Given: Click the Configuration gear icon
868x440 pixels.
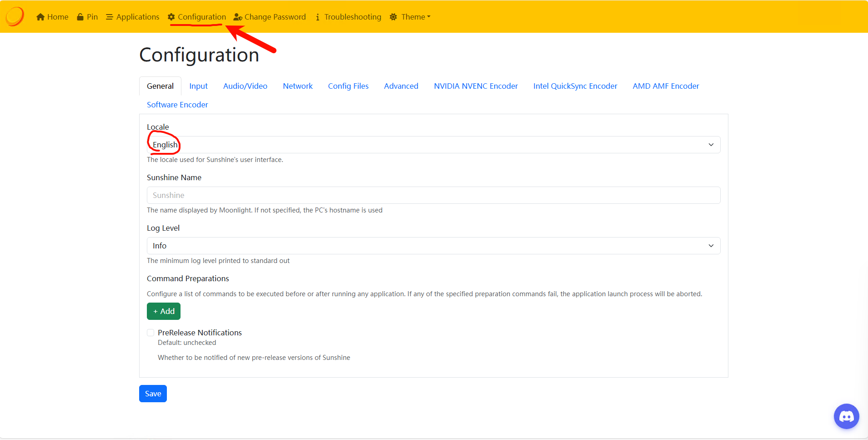Looking at the screenshot, I should tap(171, 17).
